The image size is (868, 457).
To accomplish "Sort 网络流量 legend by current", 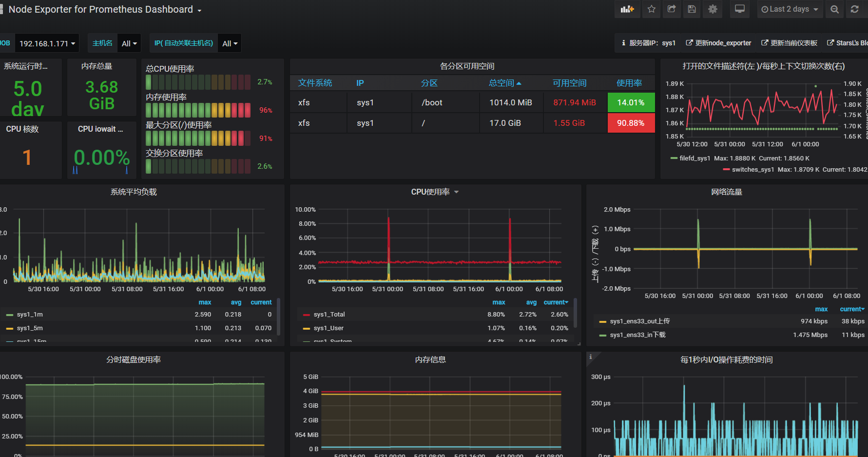I will pos(852,309).
